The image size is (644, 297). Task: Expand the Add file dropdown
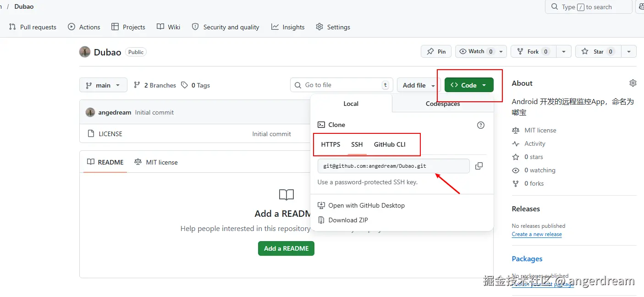tap(418, 85)
